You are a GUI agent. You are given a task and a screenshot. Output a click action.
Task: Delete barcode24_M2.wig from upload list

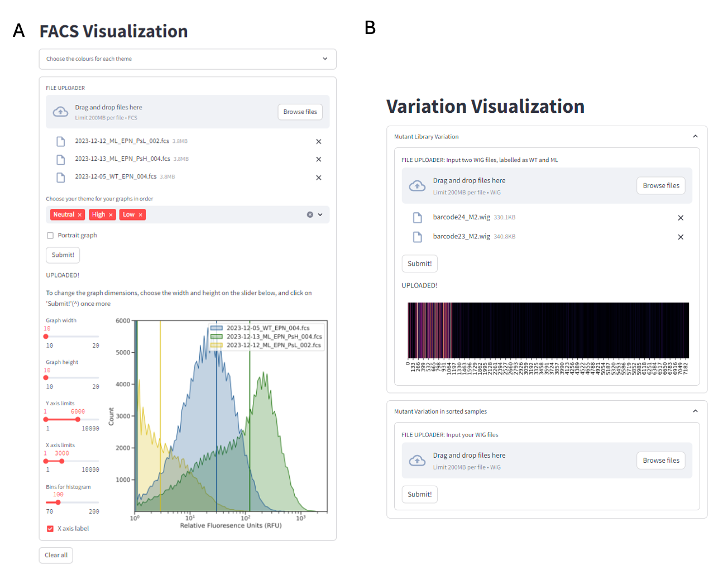681,218
